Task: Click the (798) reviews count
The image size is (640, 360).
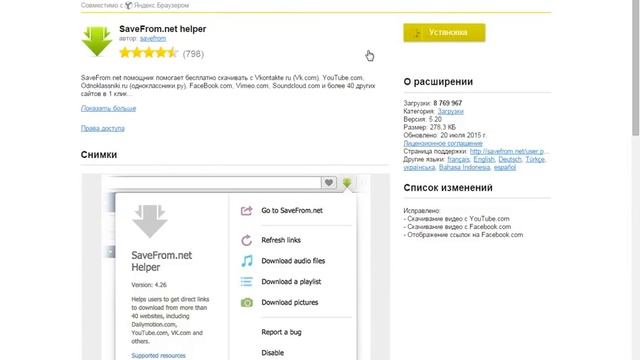Action: point(193,53)
